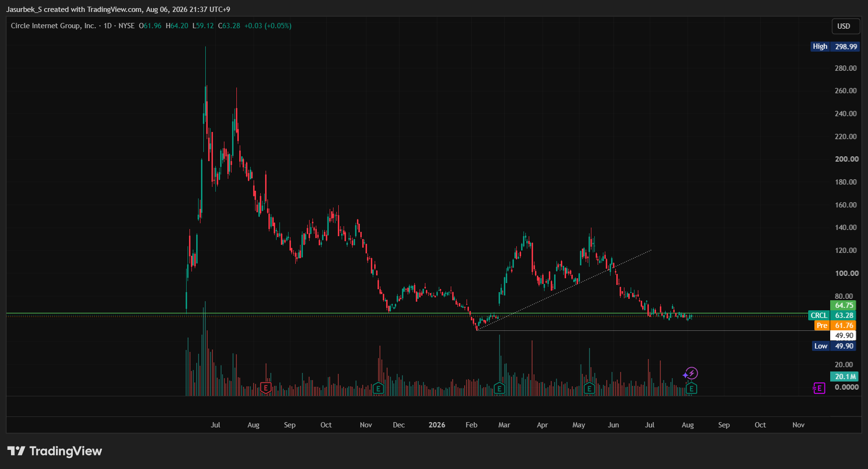
Task: Click the 100.00 price scale value
Action: [846, 273]
